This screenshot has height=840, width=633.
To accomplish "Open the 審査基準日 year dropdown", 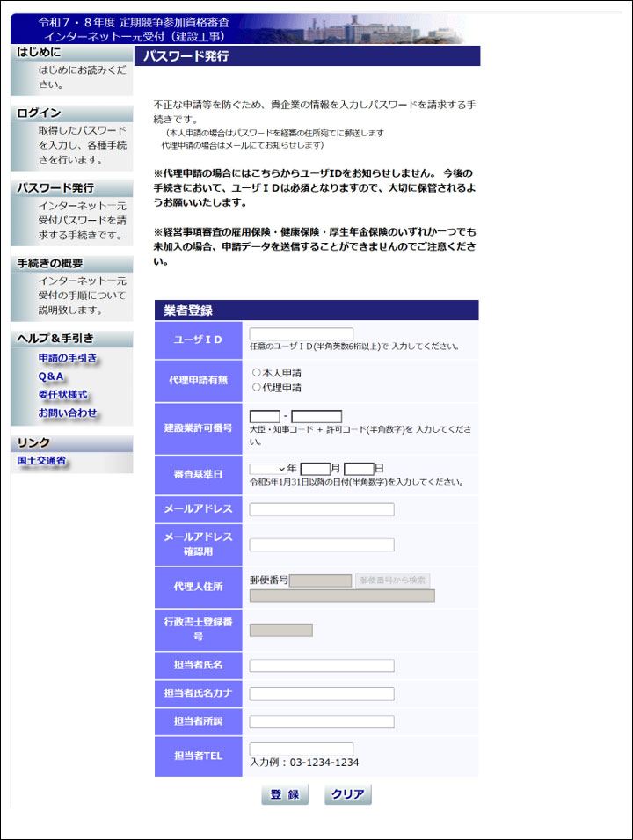I will pyautogui.click(x=269, y=469).
